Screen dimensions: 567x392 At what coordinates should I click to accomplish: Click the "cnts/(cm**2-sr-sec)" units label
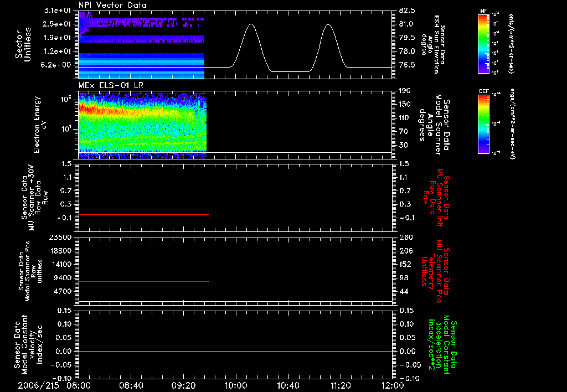pyautogui.click(x=511, y=43)
